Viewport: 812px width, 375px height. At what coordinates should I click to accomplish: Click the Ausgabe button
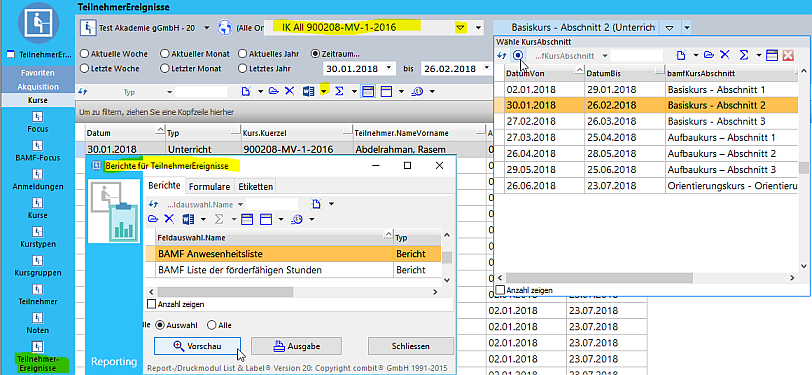coord(296,346)
